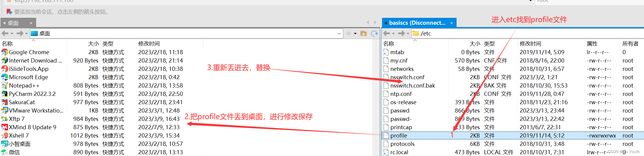Show previous tab with left arrow

(368, 22)
